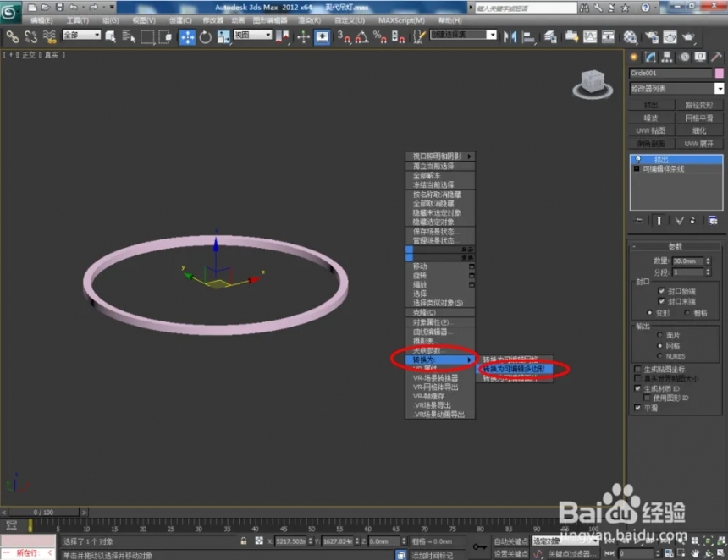Open the Create panel tab
The height and width of the screenshot is (560, 728).
[x=634, y=57]
